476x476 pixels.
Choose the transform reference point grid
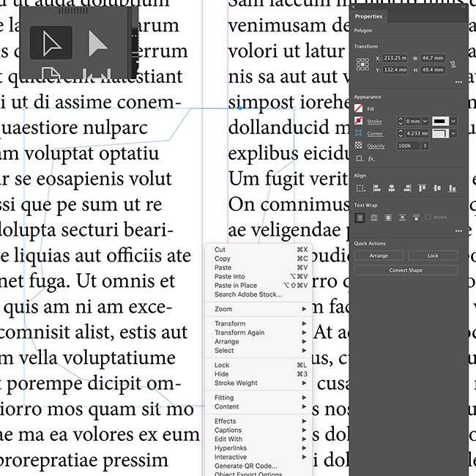362,64
